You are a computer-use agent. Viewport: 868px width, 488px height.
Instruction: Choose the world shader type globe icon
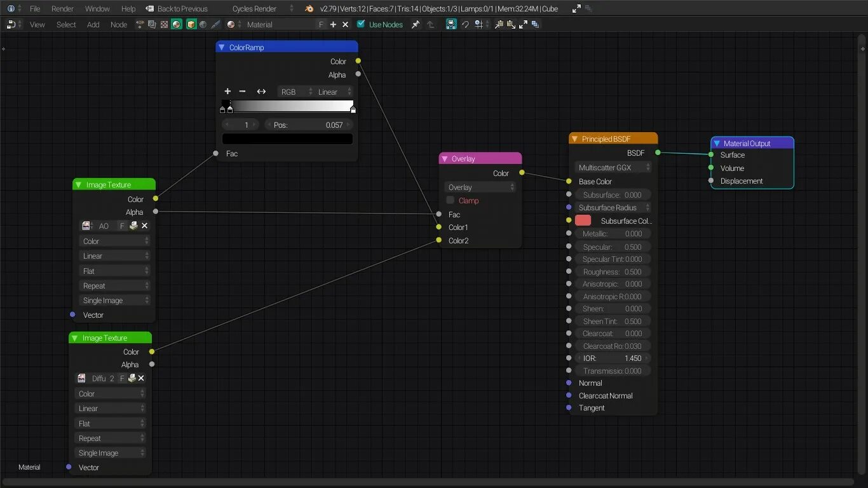(x=203, y=25)
